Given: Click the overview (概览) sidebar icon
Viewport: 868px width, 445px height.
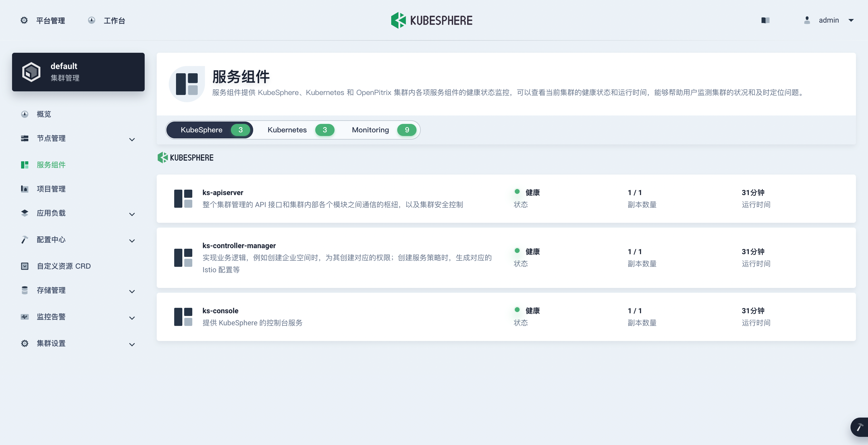Looking at the screenshot, I should coord(25,114).
